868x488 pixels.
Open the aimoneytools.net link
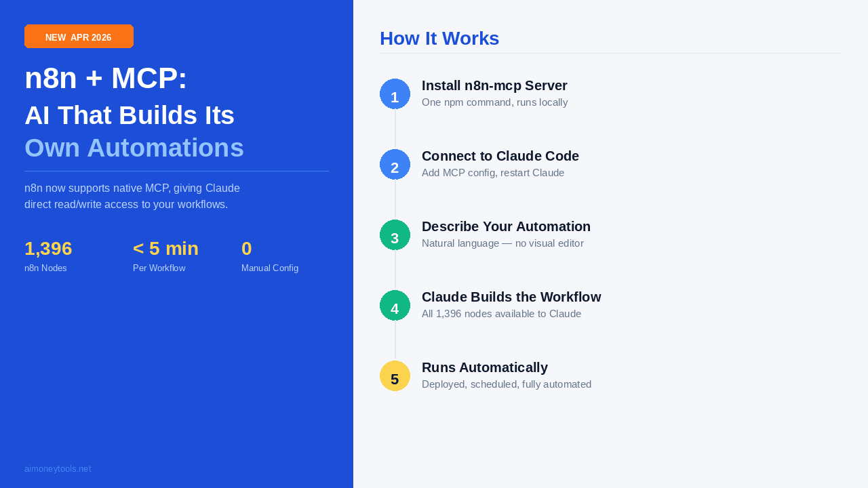click(58, 468)
